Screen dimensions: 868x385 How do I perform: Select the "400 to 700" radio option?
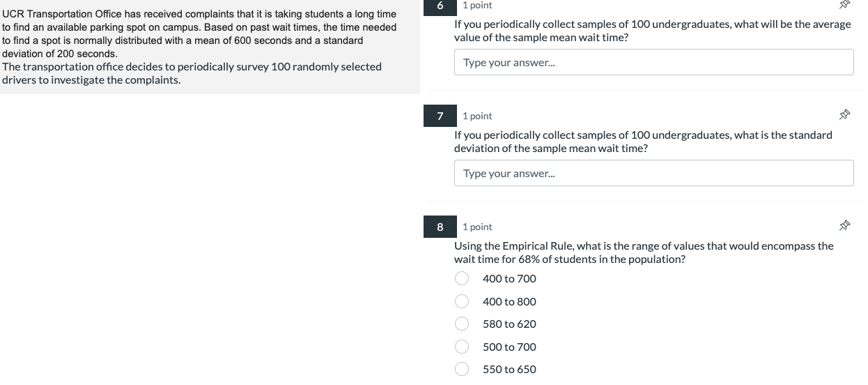pos(462,279)
